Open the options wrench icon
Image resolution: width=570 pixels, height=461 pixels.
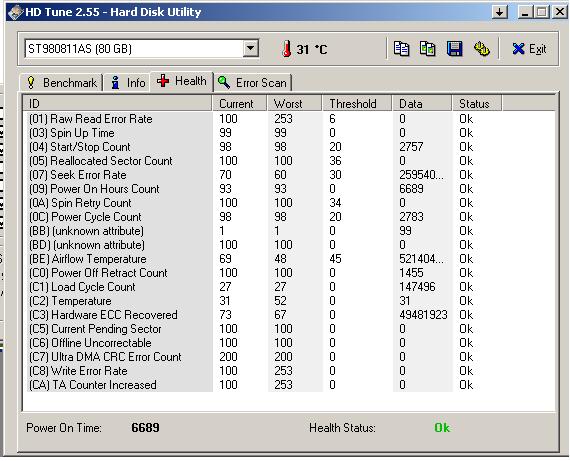482,49
